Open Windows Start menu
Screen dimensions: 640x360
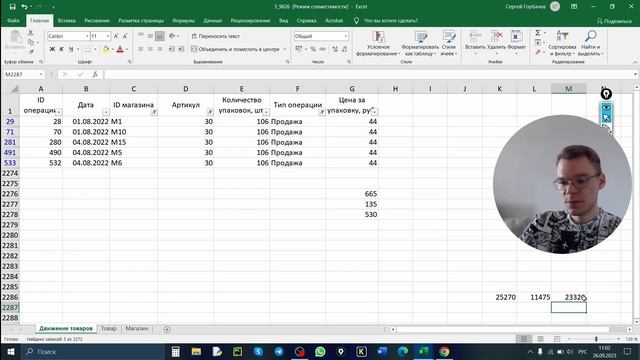[11, 351]
